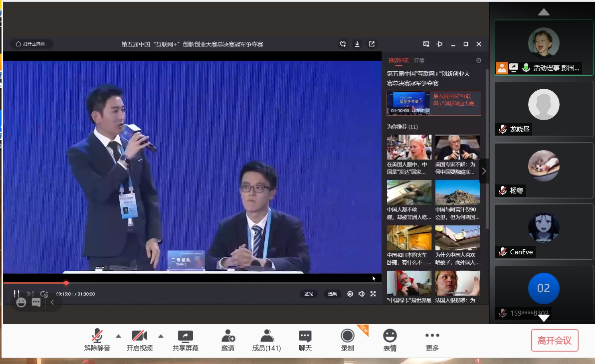The width and height of the screenshot is (595, 364).
Task: Open the 表情 emoji reactions button
Action: point(390,340)
